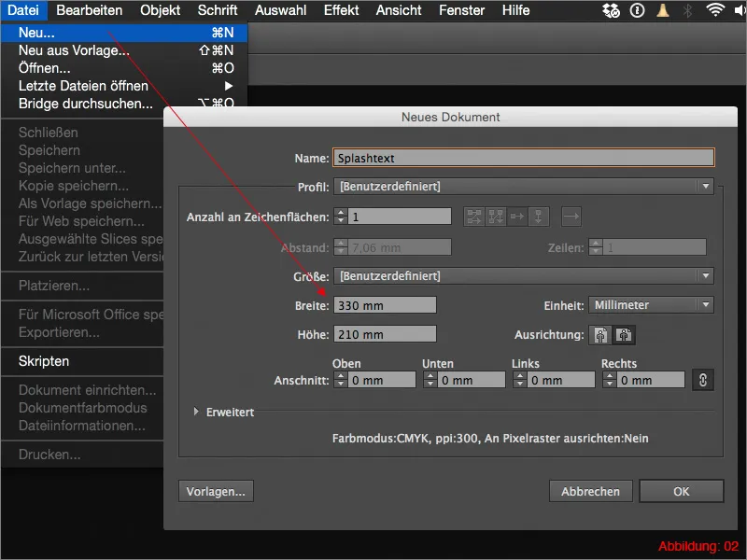
Task: Choose arrange by column layout icon
Action: pyautogui.click(x=539, y=217)
